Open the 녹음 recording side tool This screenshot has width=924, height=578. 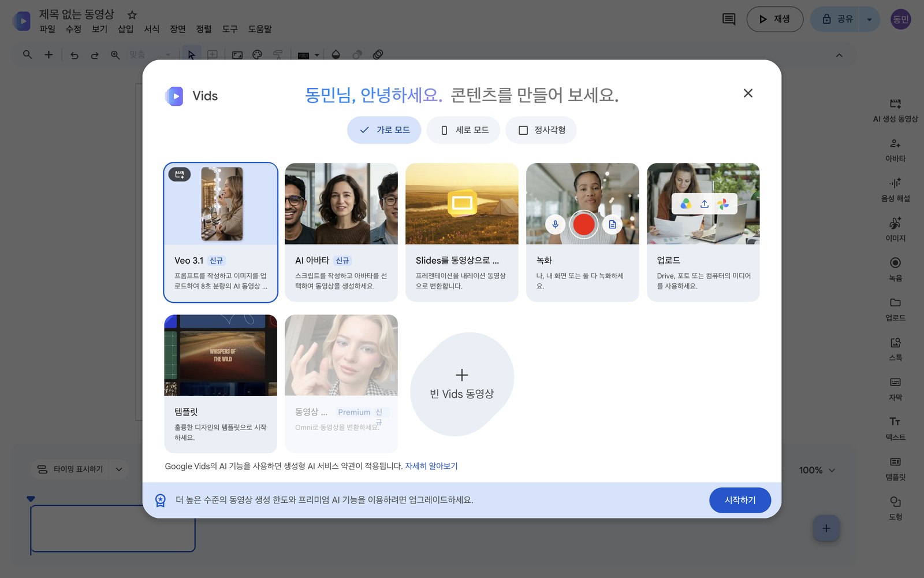point(895,269)
